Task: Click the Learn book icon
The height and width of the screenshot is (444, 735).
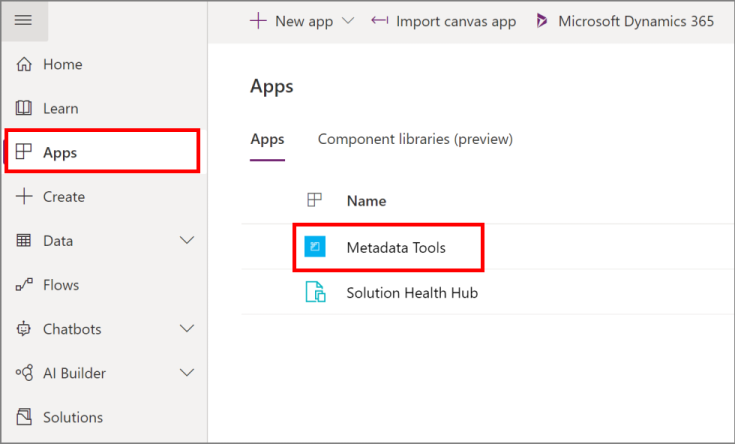Action: click(24, 108)
